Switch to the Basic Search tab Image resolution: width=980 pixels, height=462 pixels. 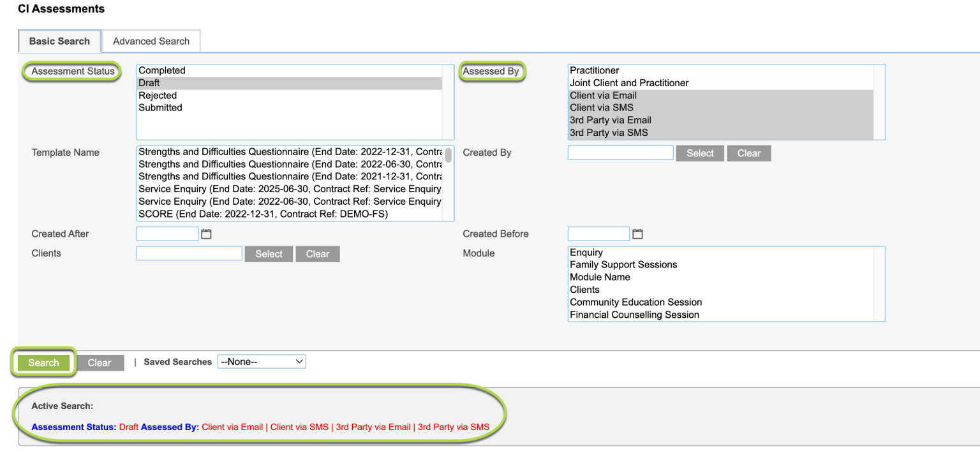[x=59, y=41]
